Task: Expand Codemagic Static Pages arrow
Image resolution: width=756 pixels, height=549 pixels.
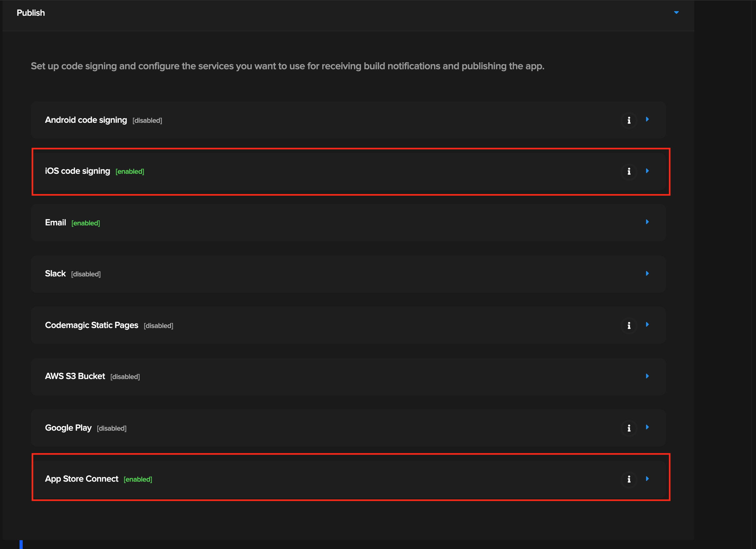Action: tap(647, 325)
